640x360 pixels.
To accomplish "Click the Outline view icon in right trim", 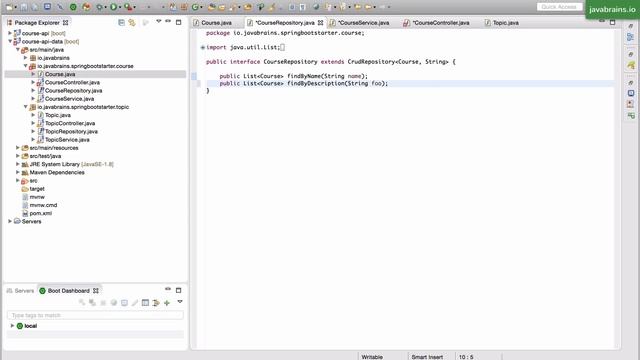I will click(x=631, y=37).
